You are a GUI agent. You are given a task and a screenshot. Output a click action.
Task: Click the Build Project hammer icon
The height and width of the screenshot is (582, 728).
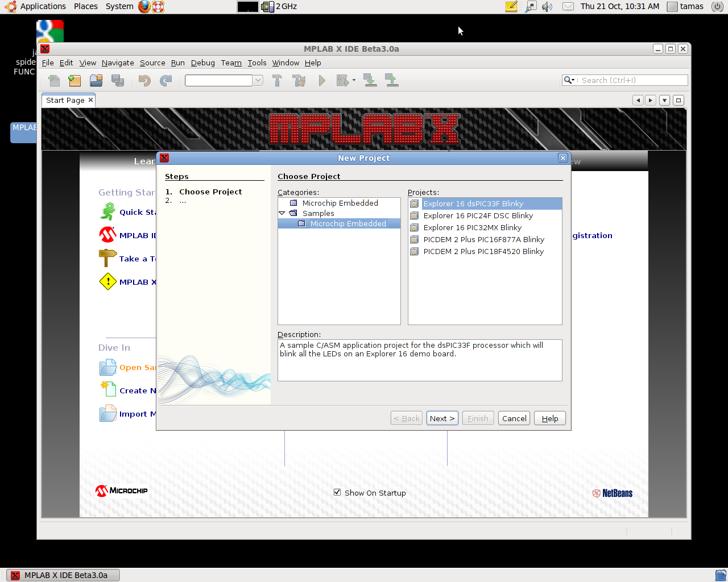[277, 81]
